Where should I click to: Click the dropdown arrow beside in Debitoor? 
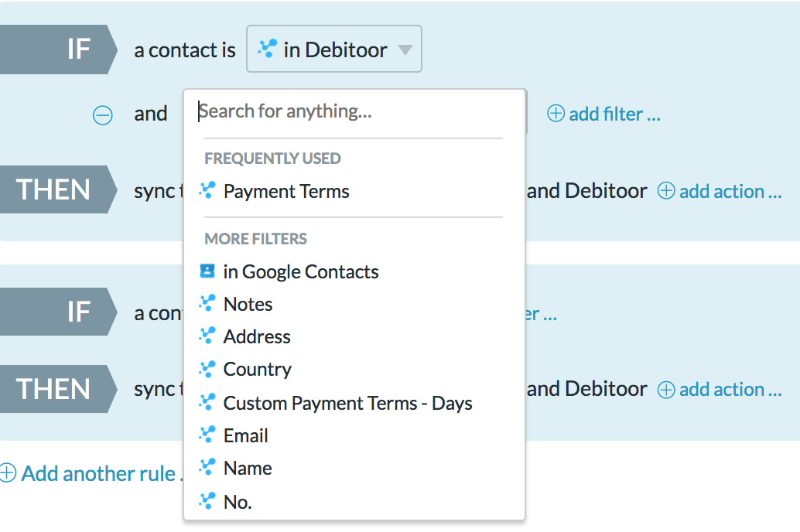[x=405, y=50]
